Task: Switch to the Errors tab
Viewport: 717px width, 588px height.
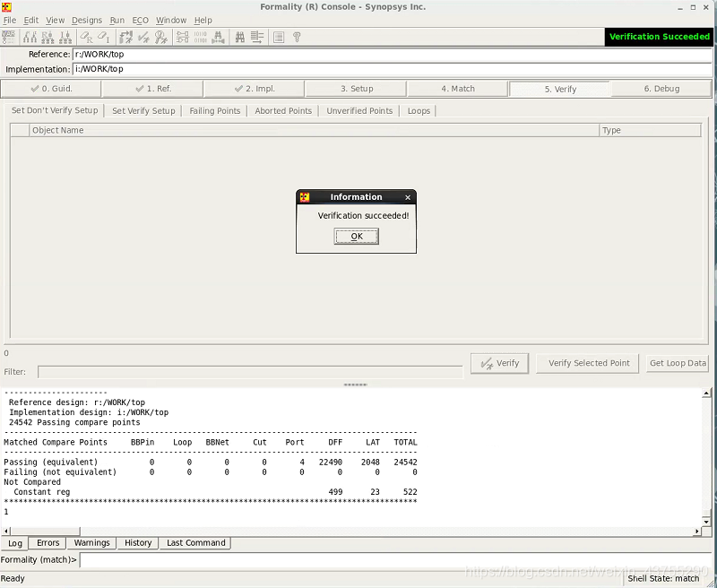Action: tap(48, 542)
